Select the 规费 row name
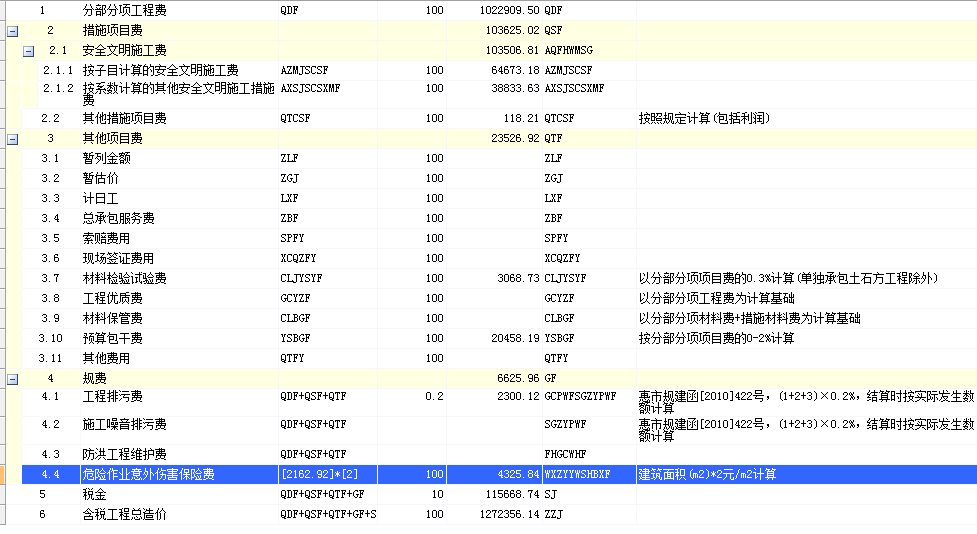Screen dimensions: 977x534 coord(95,378)
